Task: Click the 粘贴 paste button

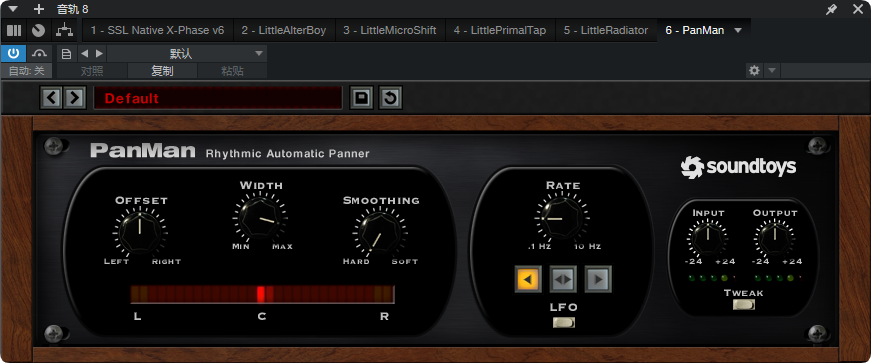Action: 232,71
